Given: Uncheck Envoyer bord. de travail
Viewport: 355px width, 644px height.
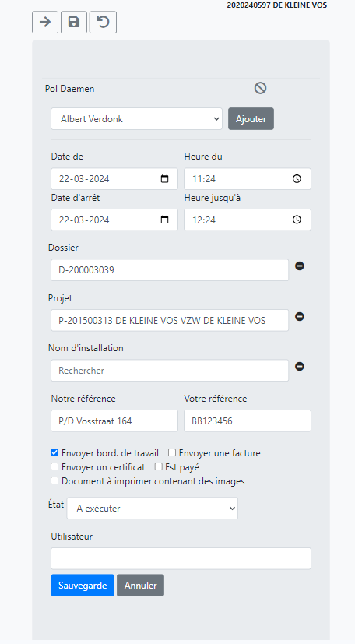Looking at the screenshot, I should (x=54, y=452).
